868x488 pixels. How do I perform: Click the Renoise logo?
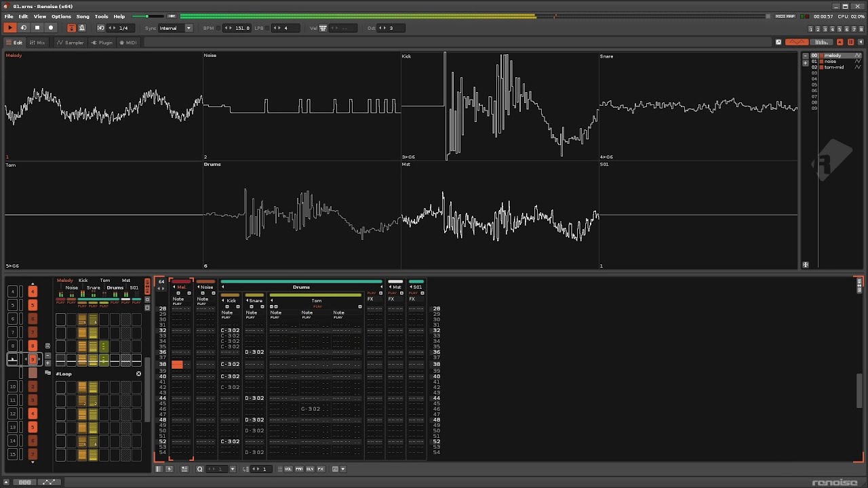(x=834, y=483)
